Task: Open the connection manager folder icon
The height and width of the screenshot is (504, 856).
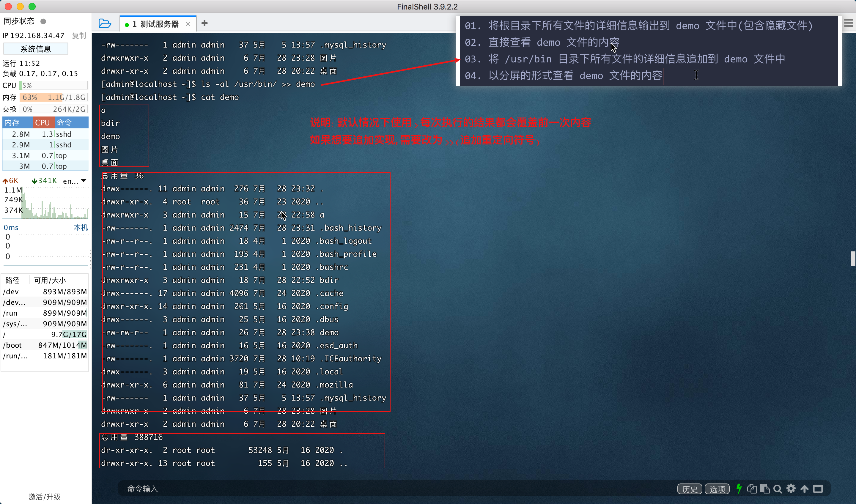Action: [x=105, y=23]
